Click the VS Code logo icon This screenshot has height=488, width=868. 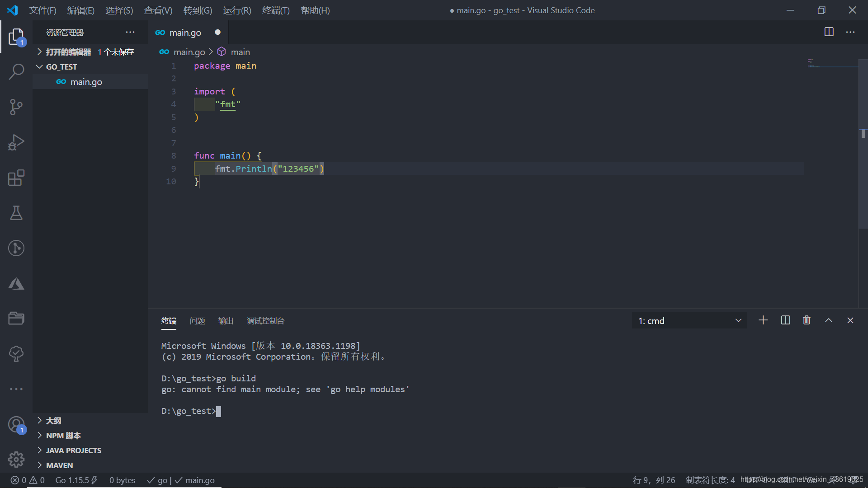pyautogui.click(x=12, y=10)
